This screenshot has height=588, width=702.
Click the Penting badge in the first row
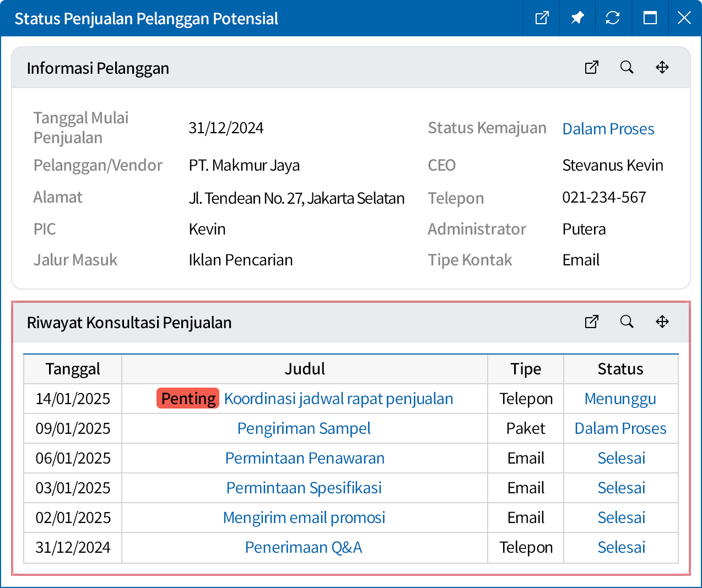pos(188,399)
